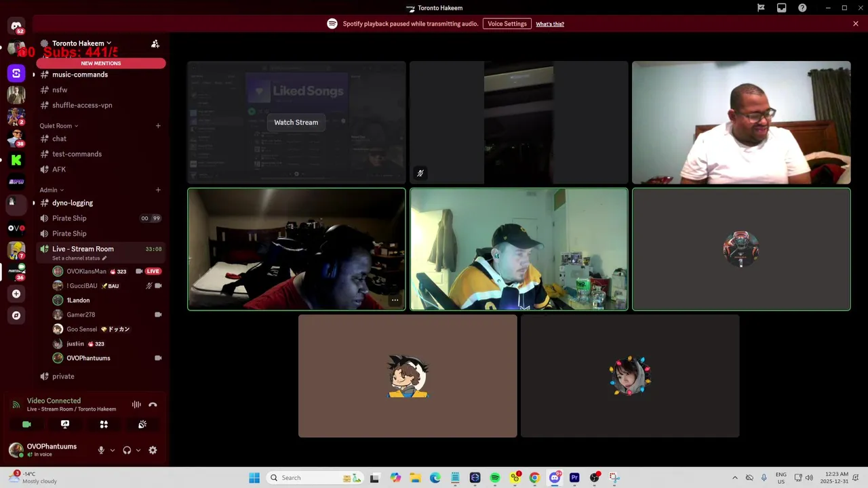Click the flag icon in title bar
The width and height of the screenshot is (868, 488).
[761, 8]
